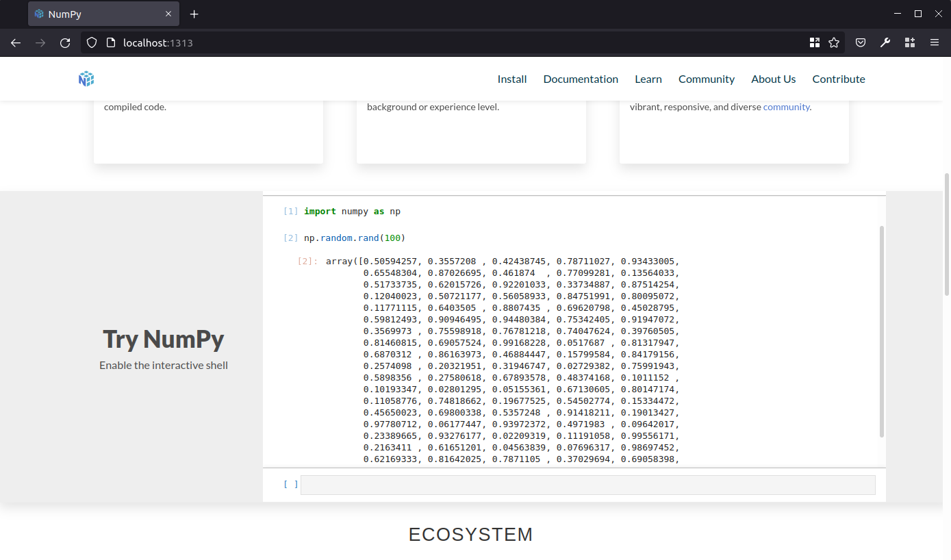Click the [2]: output prompt label
This screenshot has height=560, width=951.
(x=307, y=261)
